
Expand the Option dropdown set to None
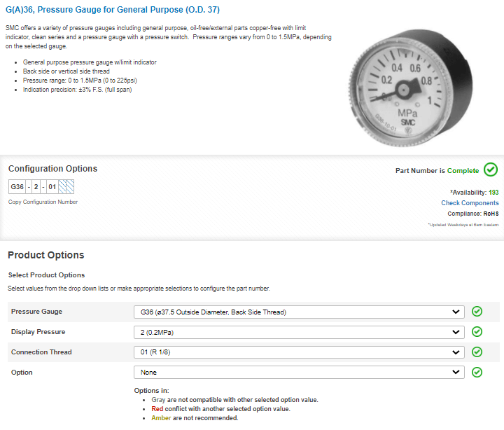point(299,373)
